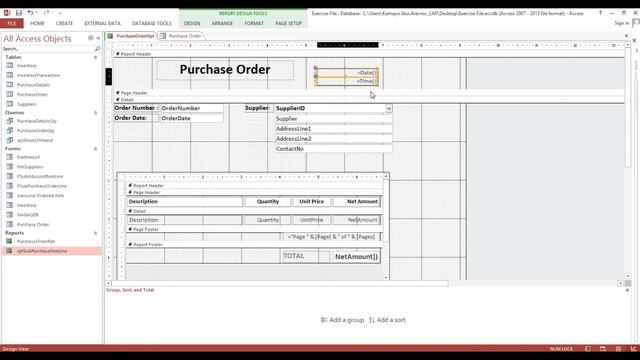Activate the Purchase Order document tab
640x360 pixels.
coord(181,36)
